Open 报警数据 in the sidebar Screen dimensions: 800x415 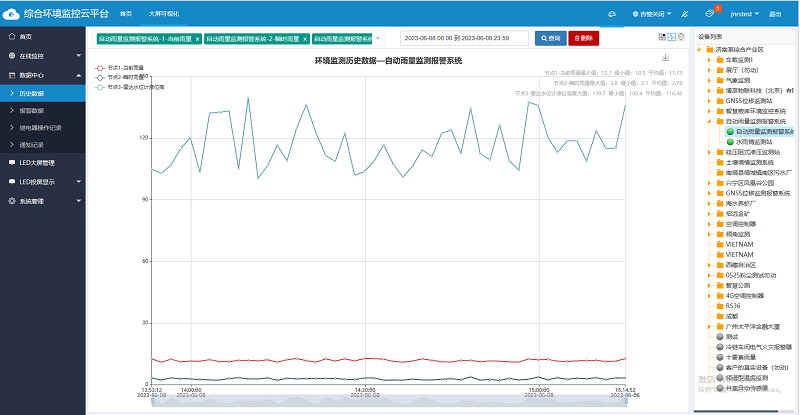point(33,110)
